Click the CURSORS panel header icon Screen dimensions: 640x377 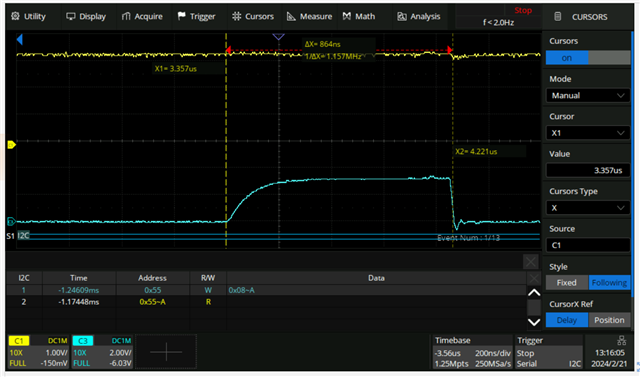click(x=558, y=16)
